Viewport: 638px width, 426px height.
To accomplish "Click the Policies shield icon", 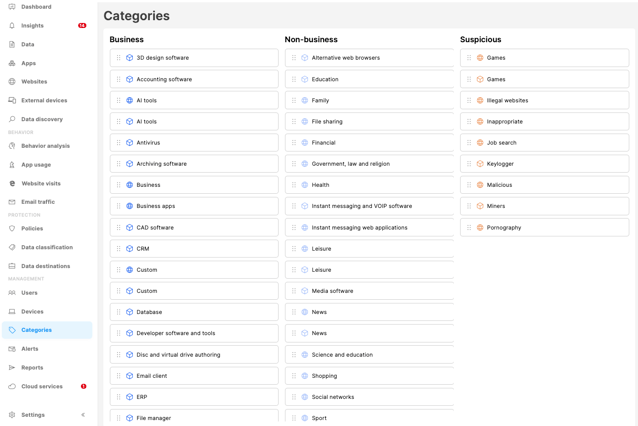I will click(x=12, y=229).
